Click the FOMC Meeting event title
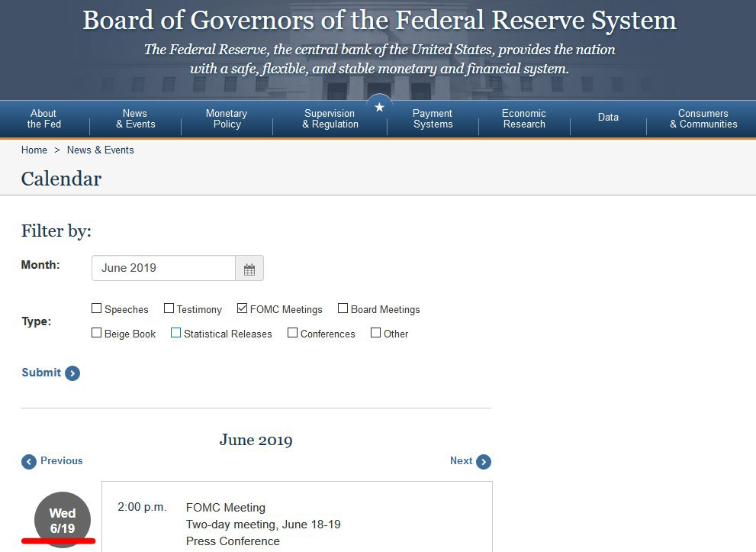The height and width of the screenshot is (552, 756). point(226,508)
